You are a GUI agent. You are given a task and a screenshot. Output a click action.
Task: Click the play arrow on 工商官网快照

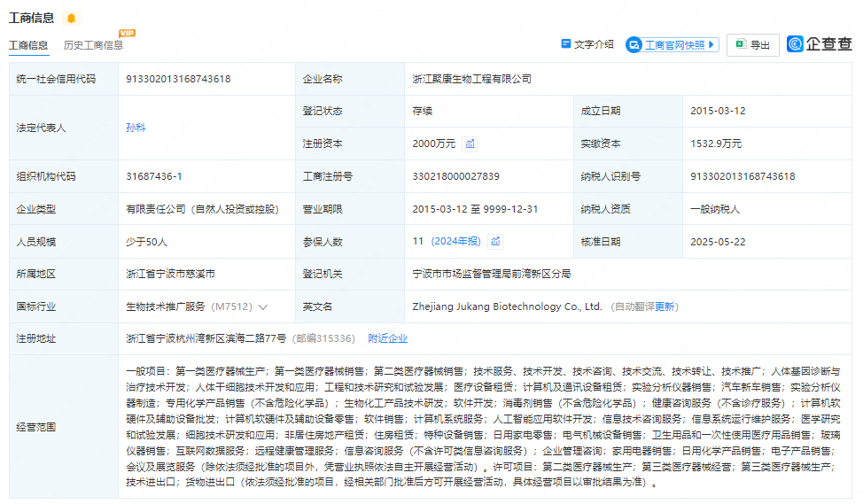click(711, 44)
